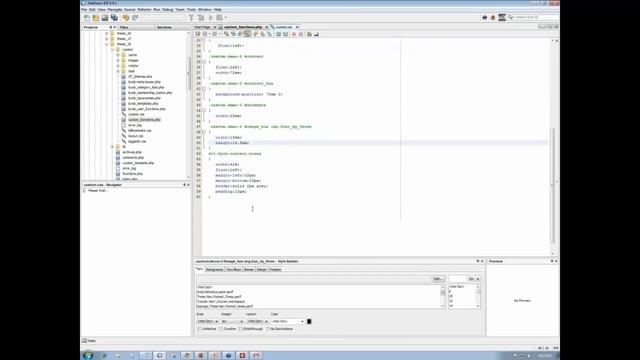Click the Comment editor toolbar icon

(x=309, y=34)
